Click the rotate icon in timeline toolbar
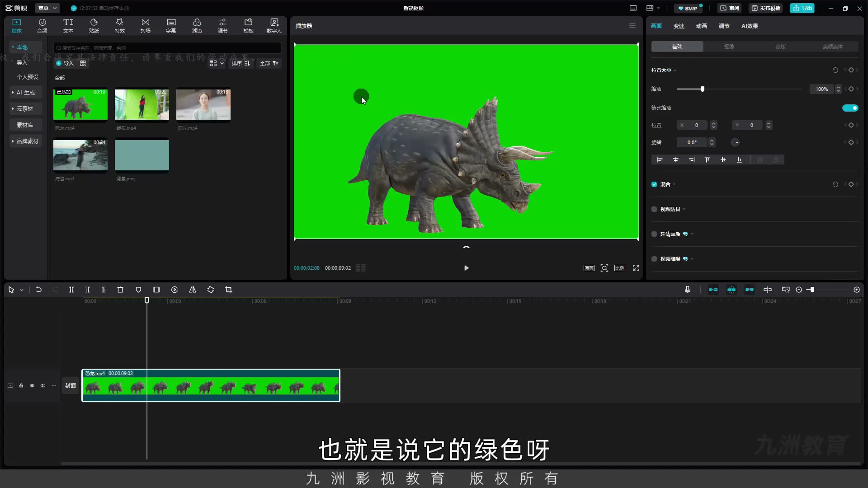 211,290
